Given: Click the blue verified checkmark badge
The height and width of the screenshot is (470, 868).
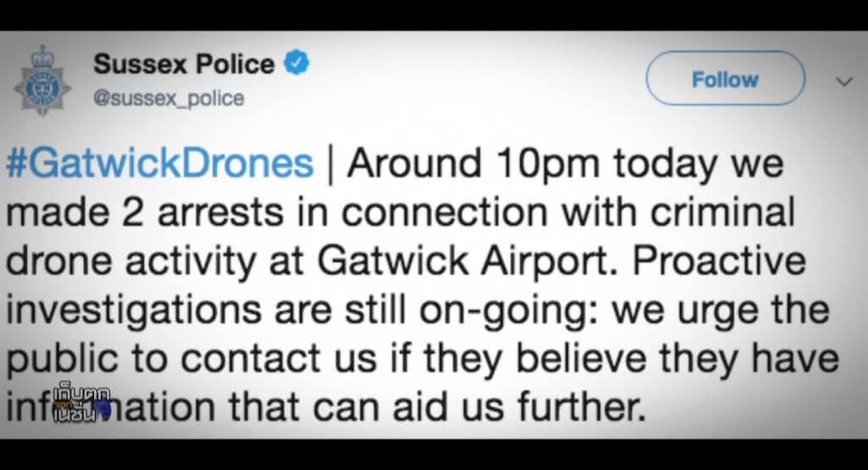Looking at the screenshot, I should 297,62.
